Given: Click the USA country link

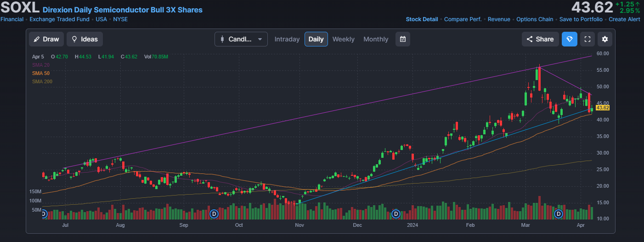Looking at the screenshot, I should [x=101, y=19].
